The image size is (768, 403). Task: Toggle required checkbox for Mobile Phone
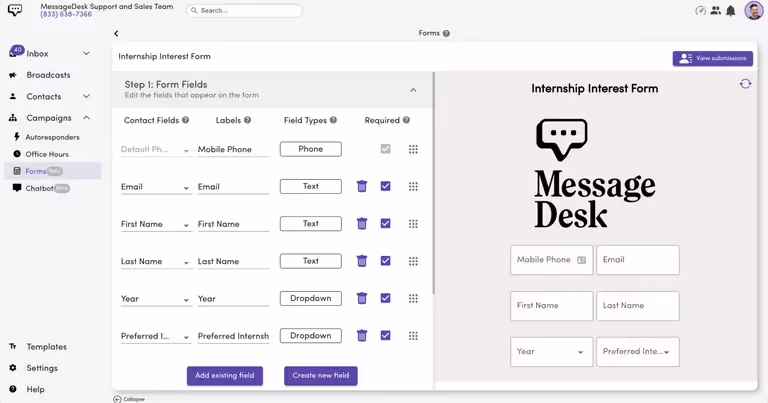(385, 148)
